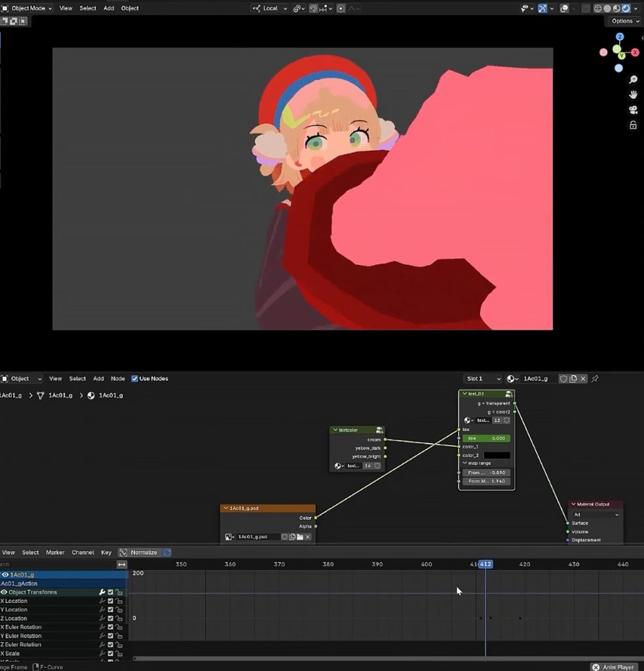Switch to wireframe viewport shading

[597, 9]
